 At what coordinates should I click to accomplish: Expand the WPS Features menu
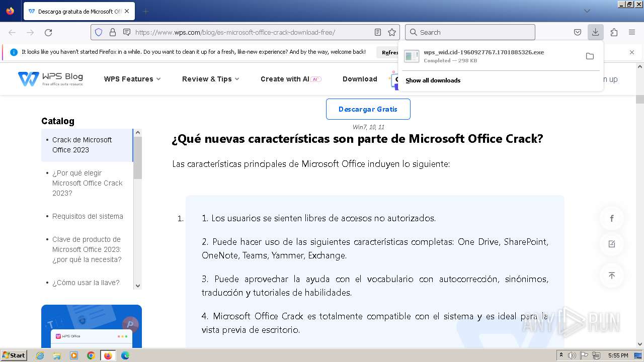(x=132, y=79)
